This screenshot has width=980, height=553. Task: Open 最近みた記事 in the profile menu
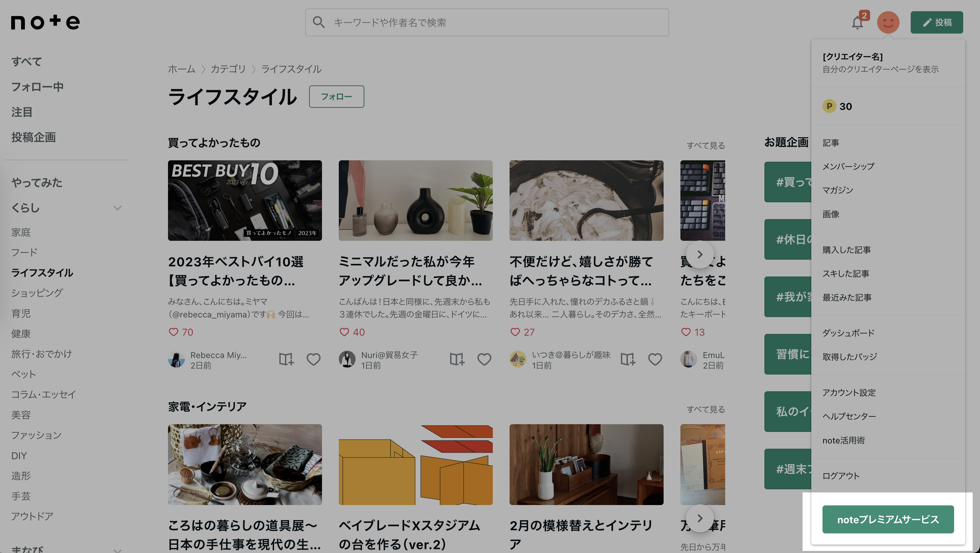click(x=847, y=297)
